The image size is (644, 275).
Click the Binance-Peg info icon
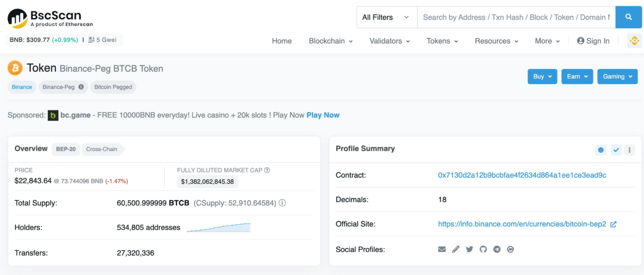(81, 87)
